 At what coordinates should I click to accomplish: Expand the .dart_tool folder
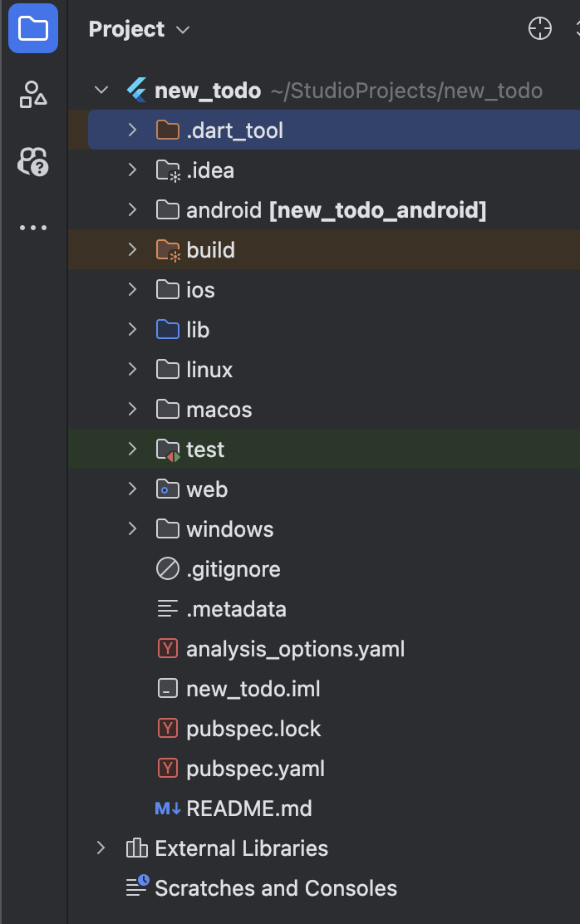tap(133, 130)
